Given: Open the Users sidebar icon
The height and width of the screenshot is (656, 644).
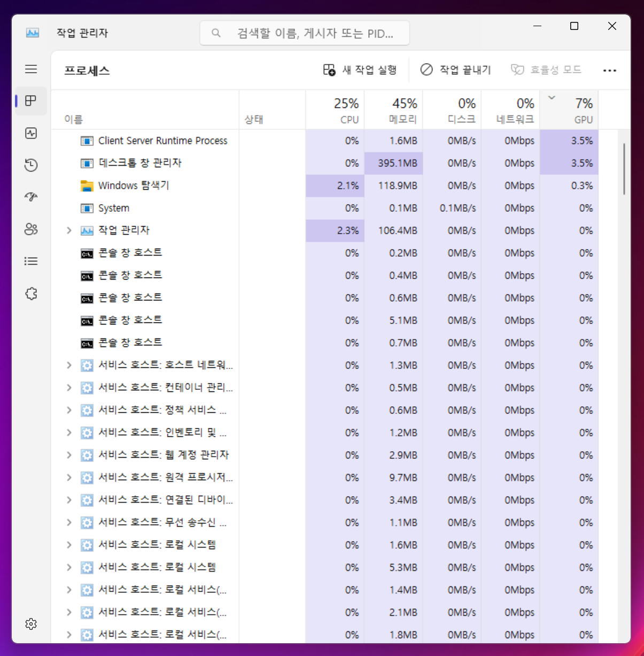Looking at the screenshot, I should (x=31, y=229).
